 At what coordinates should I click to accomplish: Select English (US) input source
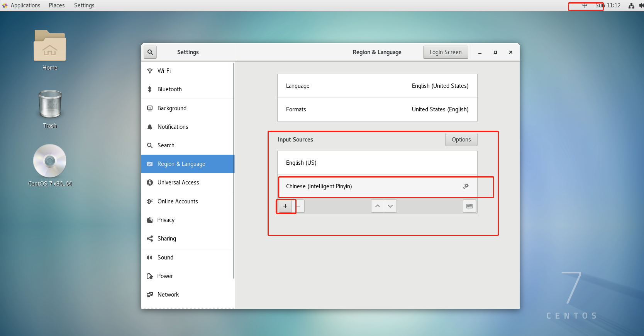tap(377, 163)
